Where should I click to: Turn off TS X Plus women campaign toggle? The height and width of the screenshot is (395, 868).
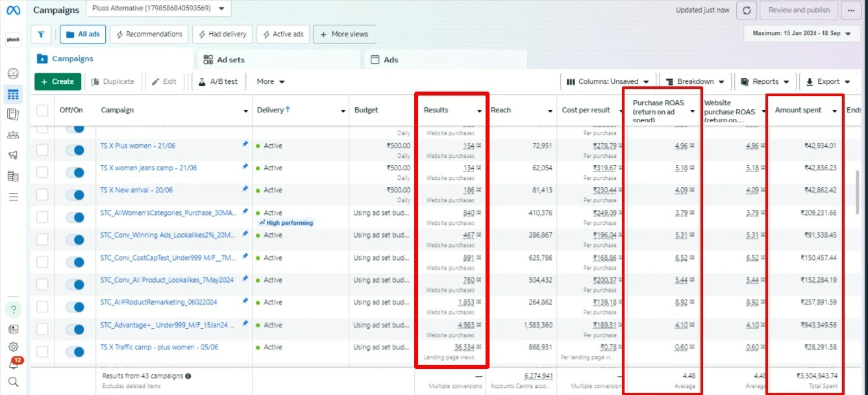tap(75, 150)
